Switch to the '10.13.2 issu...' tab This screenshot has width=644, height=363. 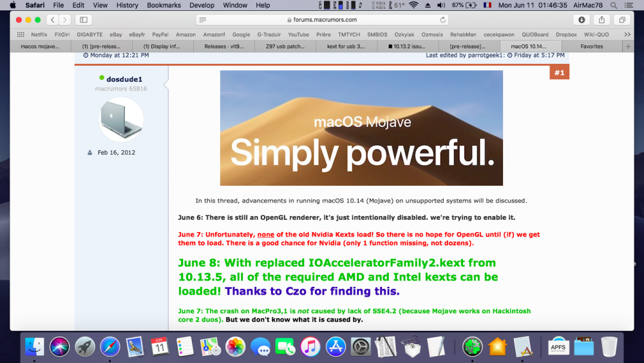point(407,46)
